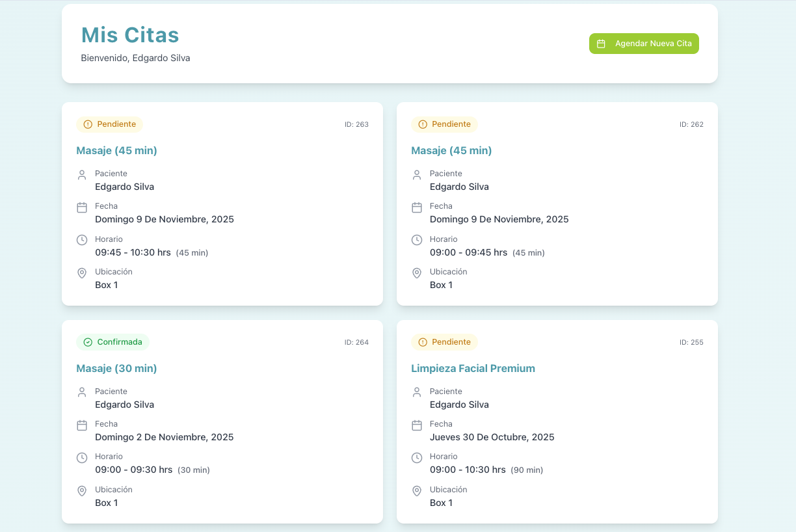Click clock icon beside Horario in appointment 263
The height and width of the screenshot is (532, 796).
pos(82,240)
